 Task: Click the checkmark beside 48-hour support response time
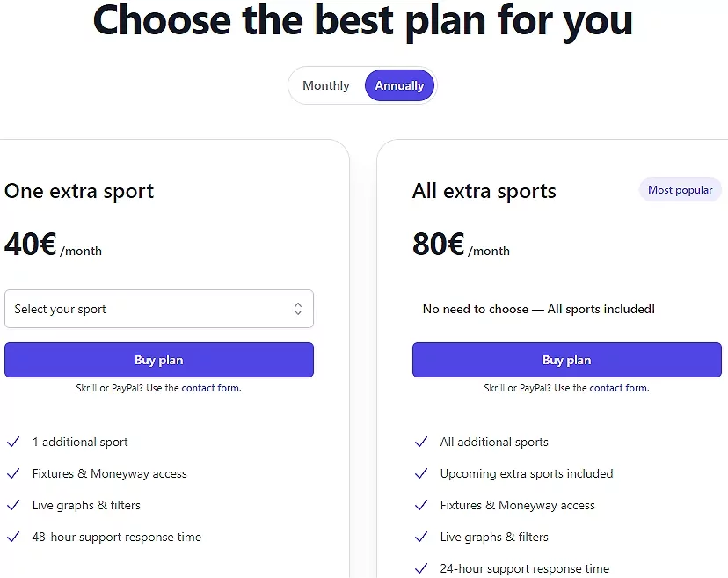pyautogui.click(x=14, y=537)
